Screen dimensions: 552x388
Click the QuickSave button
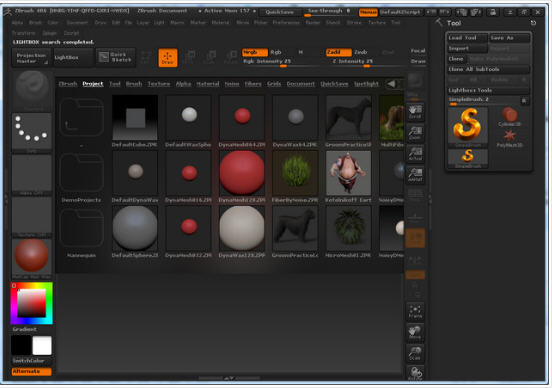pos(280,12)
